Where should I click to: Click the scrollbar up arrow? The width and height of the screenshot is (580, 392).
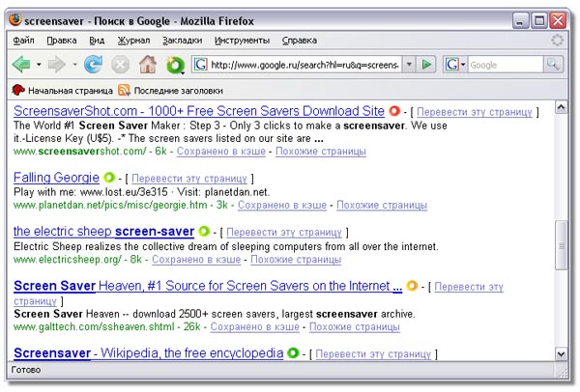pos(561,107)
